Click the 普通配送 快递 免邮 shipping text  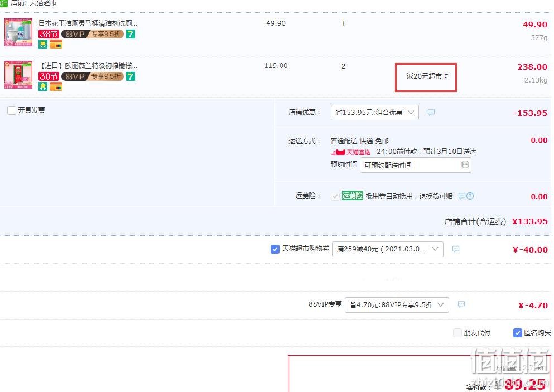360,141
